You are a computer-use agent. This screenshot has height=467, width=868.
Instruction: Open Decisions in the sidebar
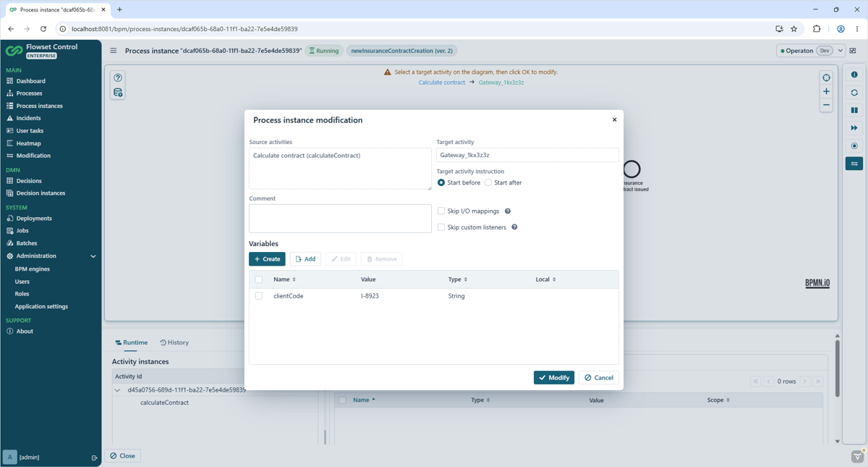29,181
